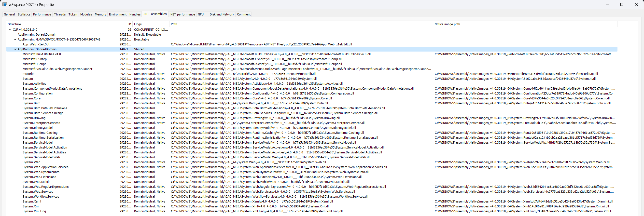Open the Threads tab
Screen dimensions: 644x216
point(60,14)
